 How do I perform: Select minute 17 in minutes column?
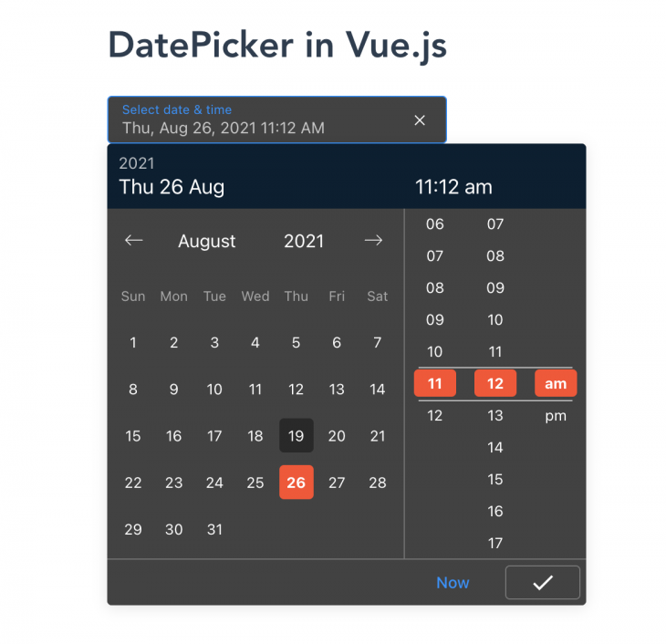[x=495, y=543]
